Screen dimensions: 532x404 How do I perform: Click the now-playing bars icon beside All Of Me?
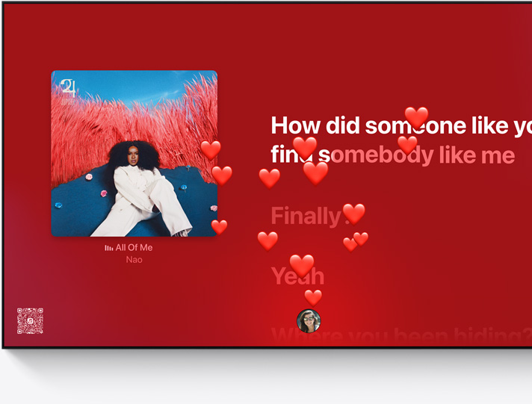pyautogui.click(x=109, y=248)
